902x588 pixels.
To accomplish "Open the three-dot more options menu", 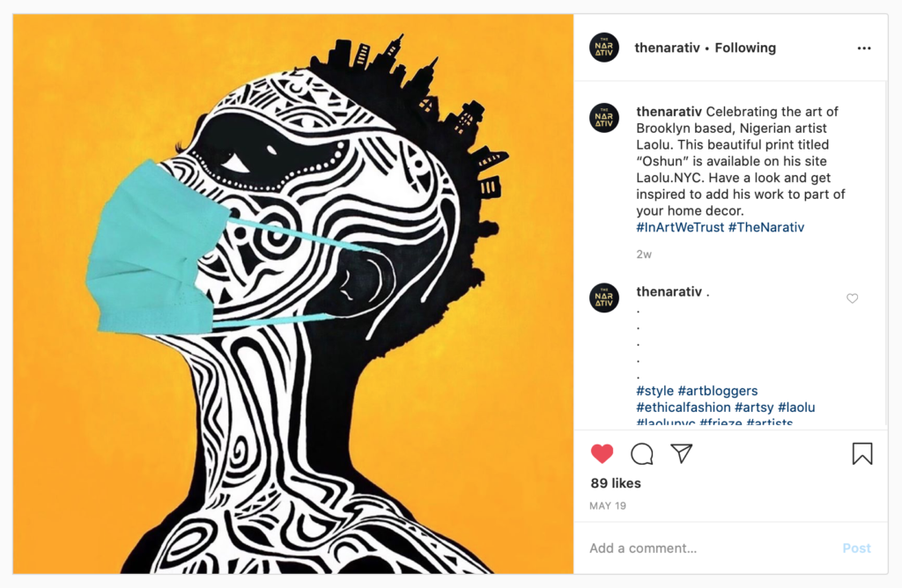I will 864,48.
